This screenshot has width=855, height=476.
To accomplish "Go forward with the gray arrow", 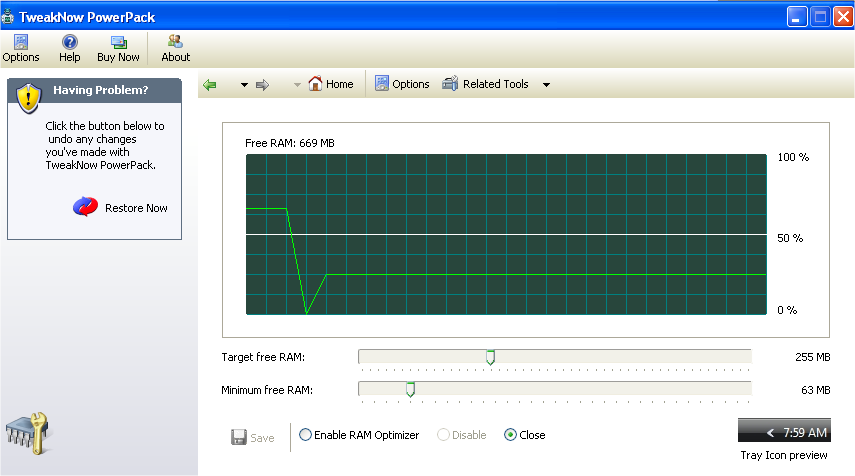I will 263,85.
